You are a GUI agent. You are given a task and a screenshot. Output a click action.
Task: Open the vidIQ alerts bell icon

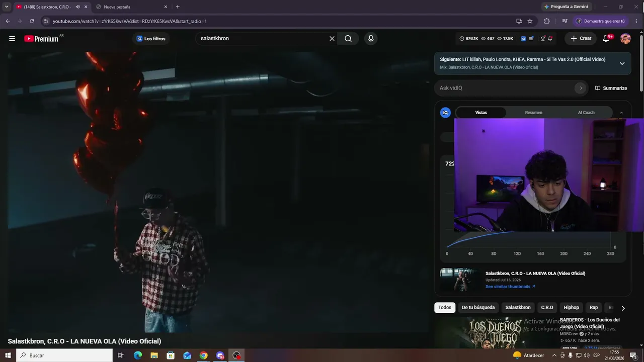pos(550,39)
